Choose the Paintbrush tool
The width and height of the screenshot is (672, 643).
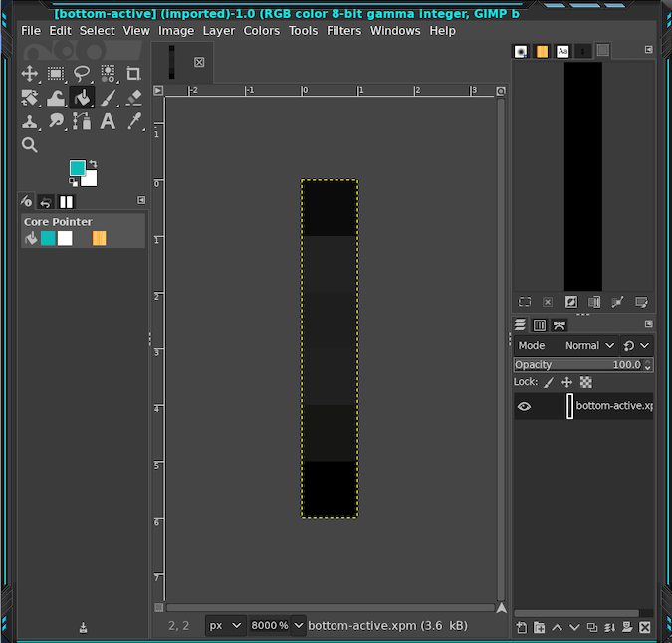[108, 98]
